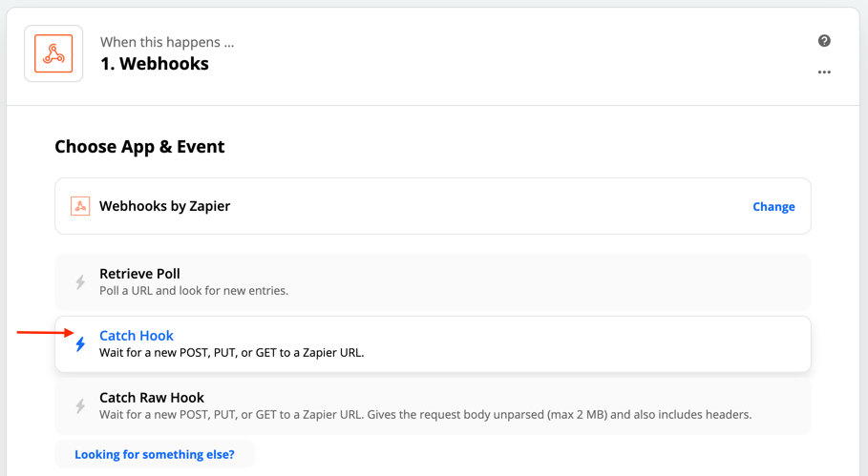Screen dimensions: 868x476
Task: Click the '1. Webhooks' step title
Action: pos(155,64)
